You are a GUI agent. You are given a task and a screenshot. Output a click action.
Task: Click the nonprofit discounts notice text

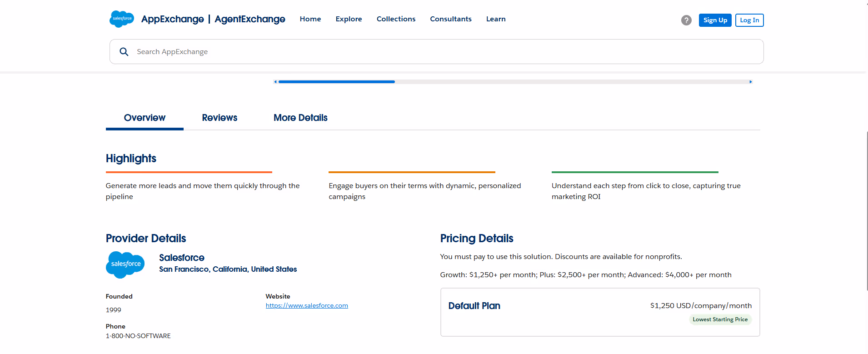pyautogui.click(x=561, y=257)
